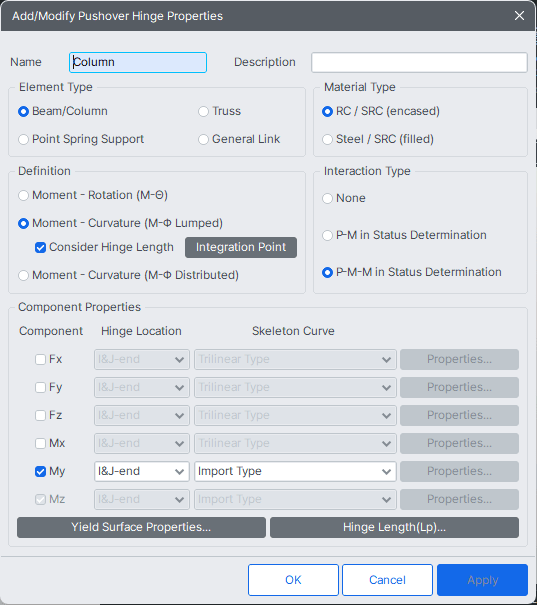
Task: Click Properties button for Mx row
Action: (x=459, y=443)
